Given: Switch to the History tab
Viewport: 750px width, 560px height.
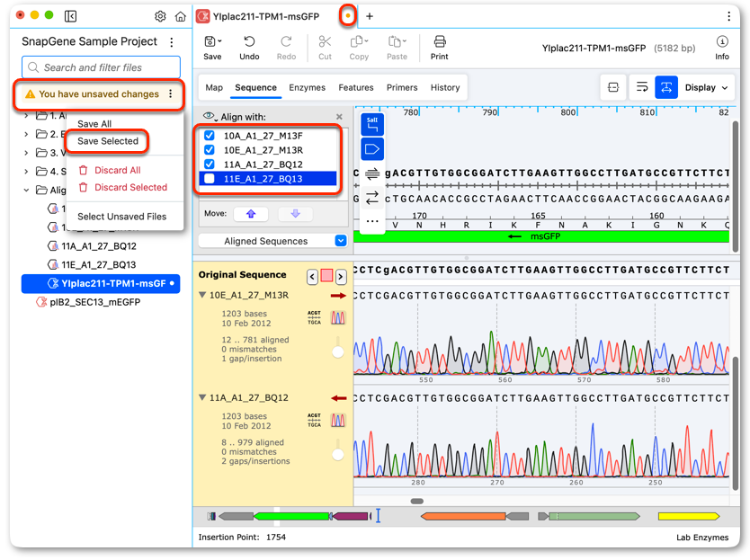Looking at the screenshot, I should pyautogui.click(x=445, y=87).
